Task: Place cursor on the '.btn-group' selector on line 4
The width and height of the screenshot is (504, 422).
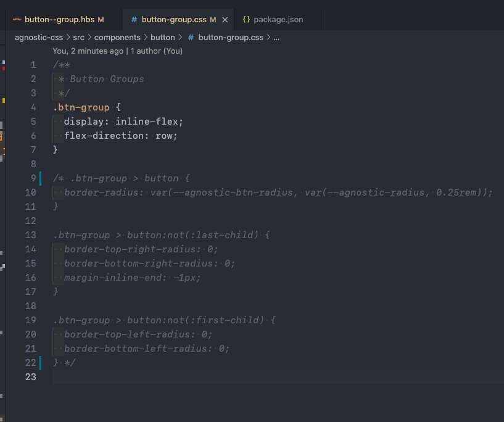Action: point(81,107)
